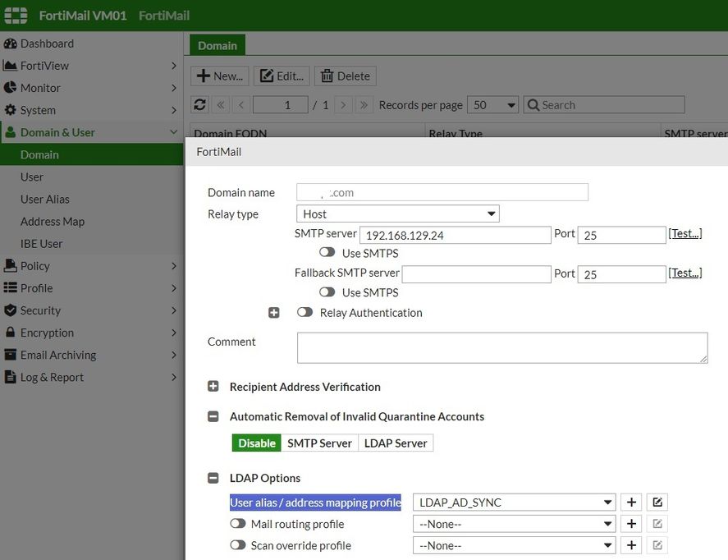This screenshot has width=728, height=560.
Task: Click the search magnifier icon
Action: coord(533,105)
